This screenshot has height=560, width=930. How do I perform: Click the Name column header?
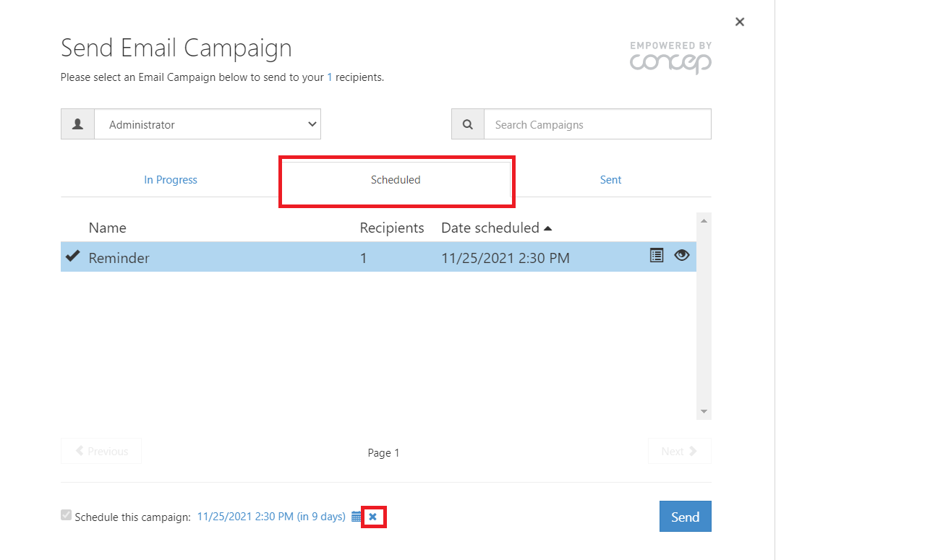(107, 228)
